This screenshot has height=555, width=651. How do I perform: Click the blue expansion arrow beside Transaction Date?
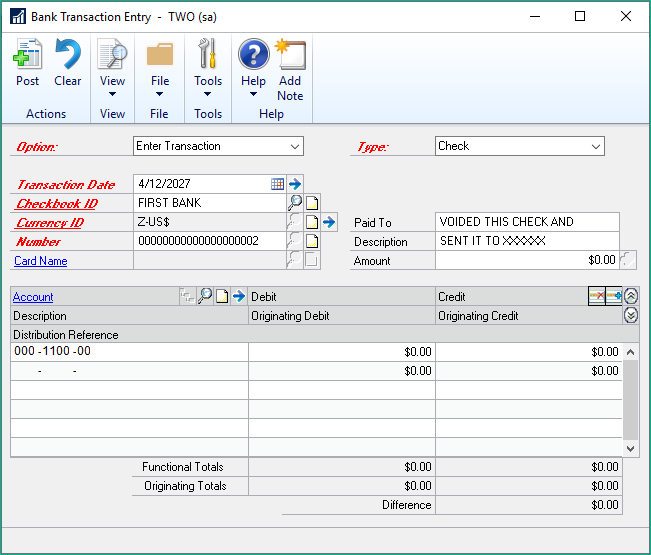pyautogui.click(x=295, y=184)
